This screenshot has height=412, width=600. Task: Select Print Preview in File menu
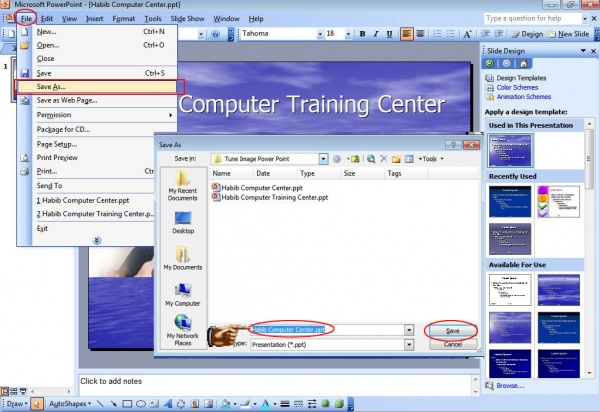pos(86,158)
